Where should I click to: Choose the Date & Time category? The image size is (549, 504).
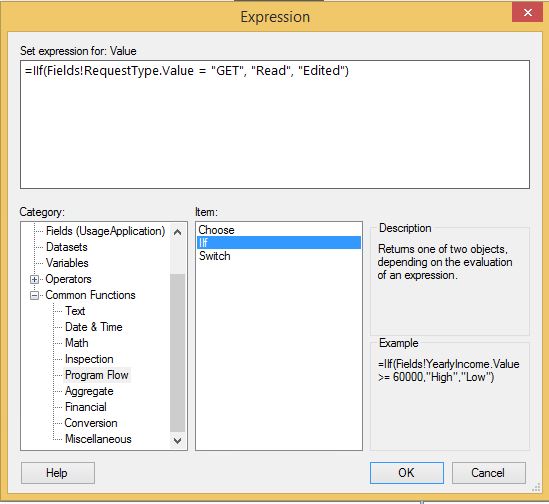click(x=93, y=327)
